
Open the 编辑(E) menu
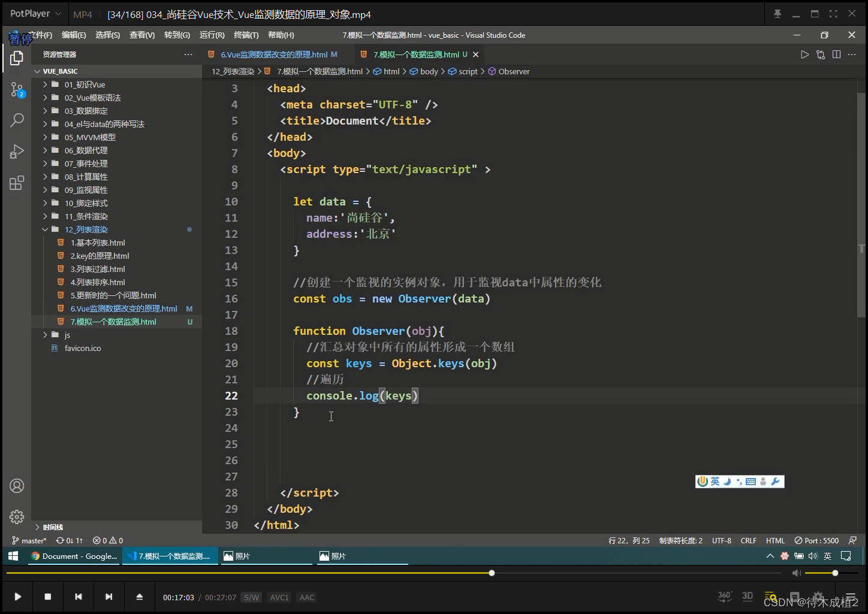74,35
